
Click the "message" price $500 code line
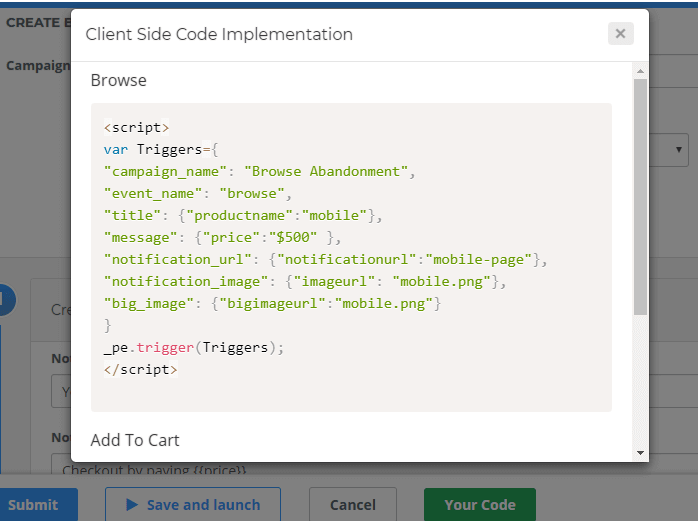222,238
